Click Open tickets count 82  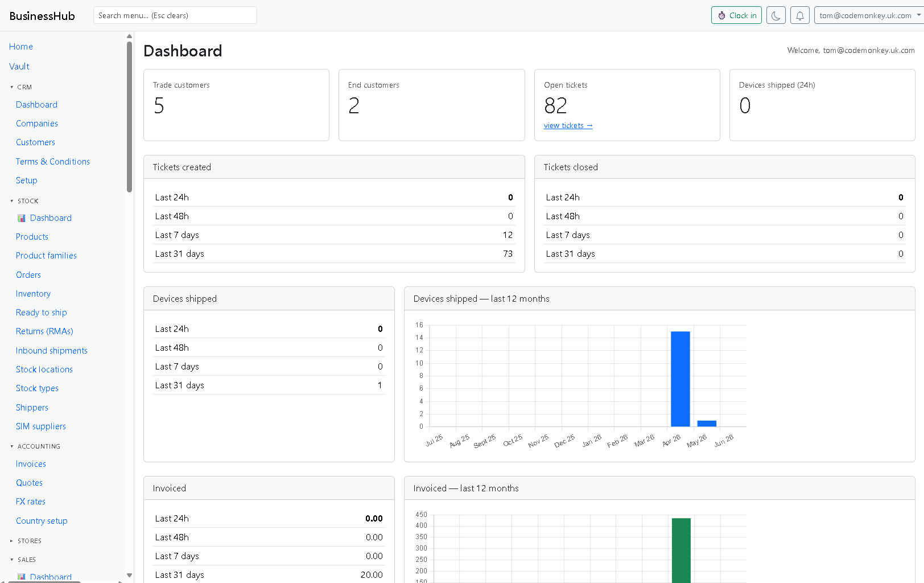(x=555, y=106)
